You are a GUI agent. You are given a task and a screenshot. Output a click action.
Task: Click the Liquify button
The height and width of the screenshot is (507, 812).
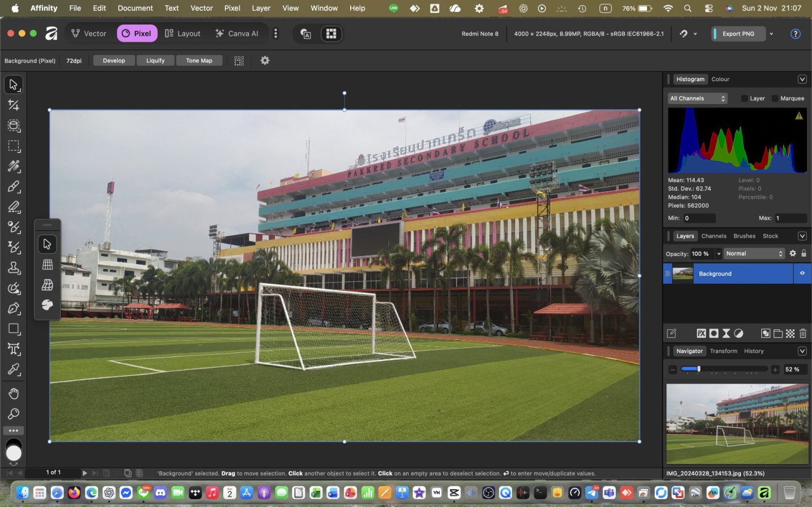pyautogui.click(x=155, y=60)
